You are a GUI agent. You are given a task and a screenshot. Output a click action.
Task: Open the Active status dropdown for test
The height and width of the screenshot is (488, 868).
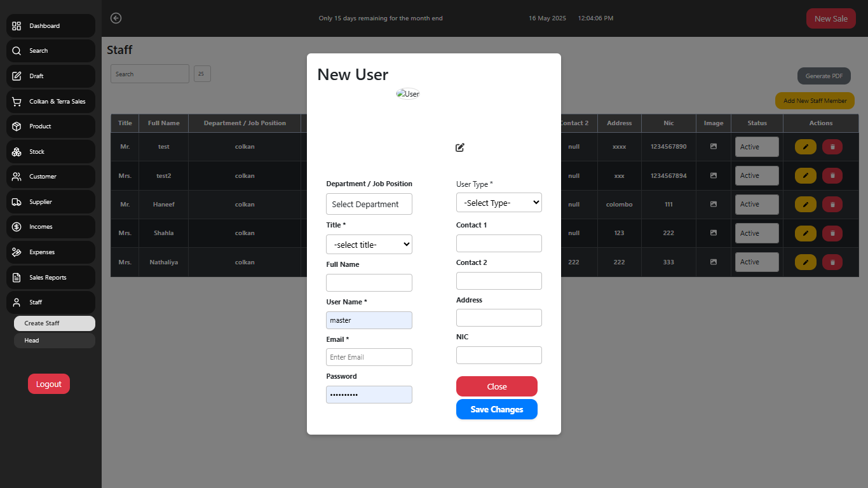(x=757, y=147)
